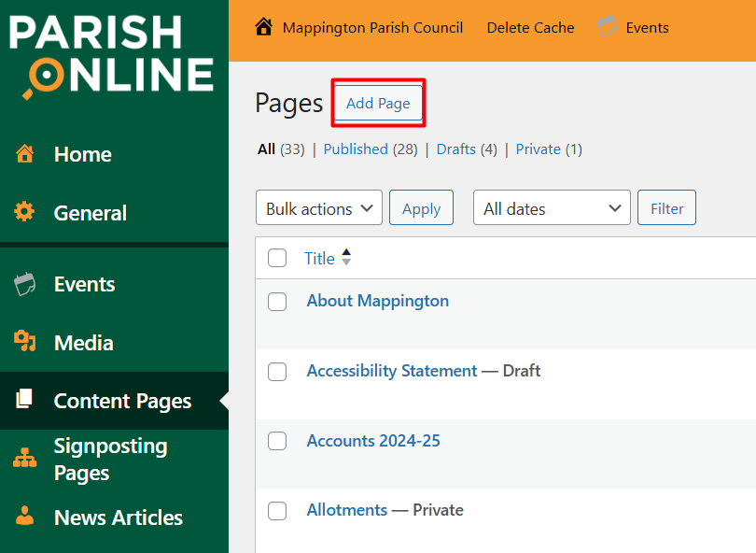Expand the All dates dropdown
The image size is (756, 553).
[x=552, y=208]
